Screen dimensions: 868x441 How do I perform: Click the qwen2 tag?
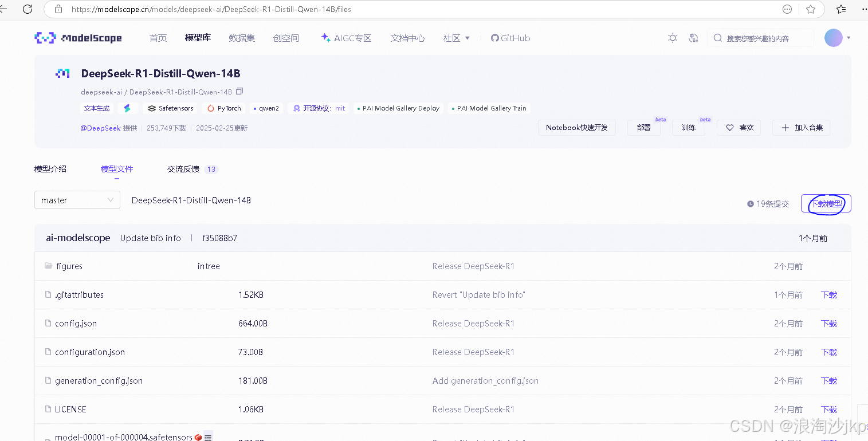click(266, 108)
